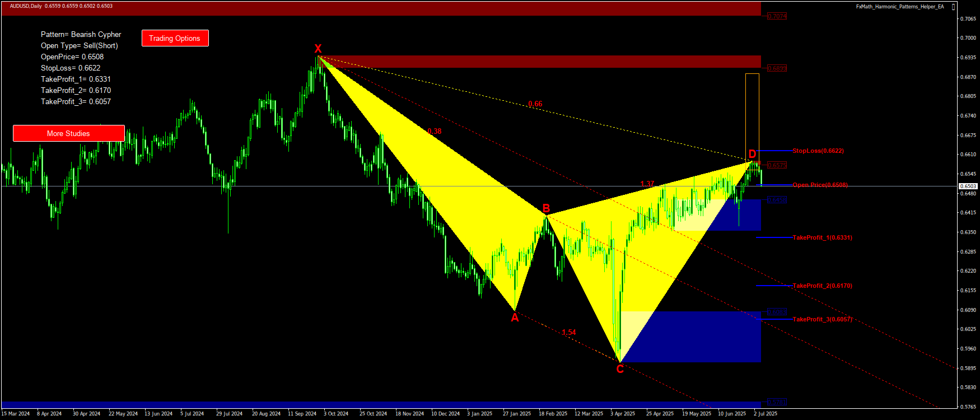Select the TakeProfit_3(0.6057) level label
Image resolution: width=980 pixels, height=420 pixels.
[822, 319]
